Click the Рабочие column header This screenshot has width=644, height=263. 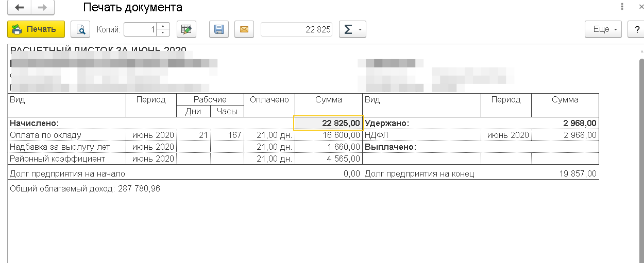pos(210,100)
